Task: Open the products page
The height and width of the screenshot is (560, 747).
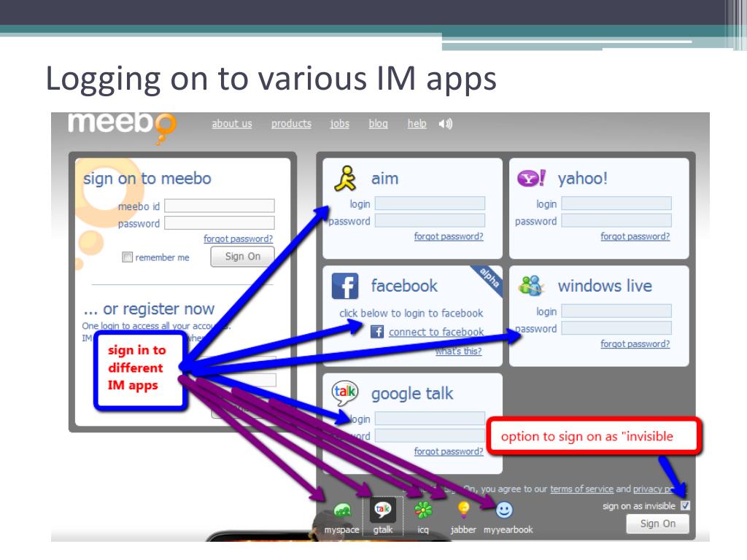Action: (x=291, y=124)
